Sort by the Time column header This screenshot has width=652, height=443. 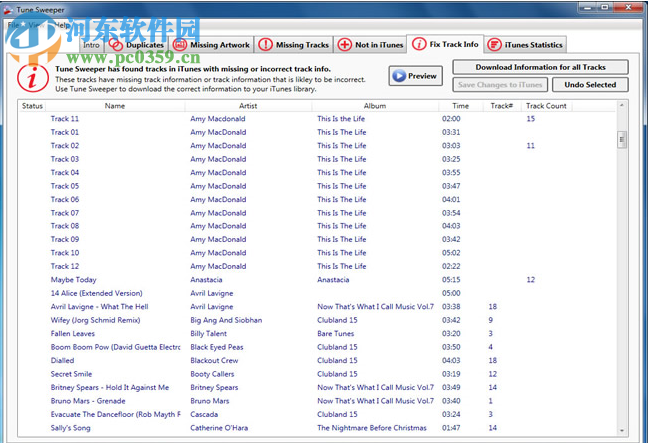click(460, 106)
